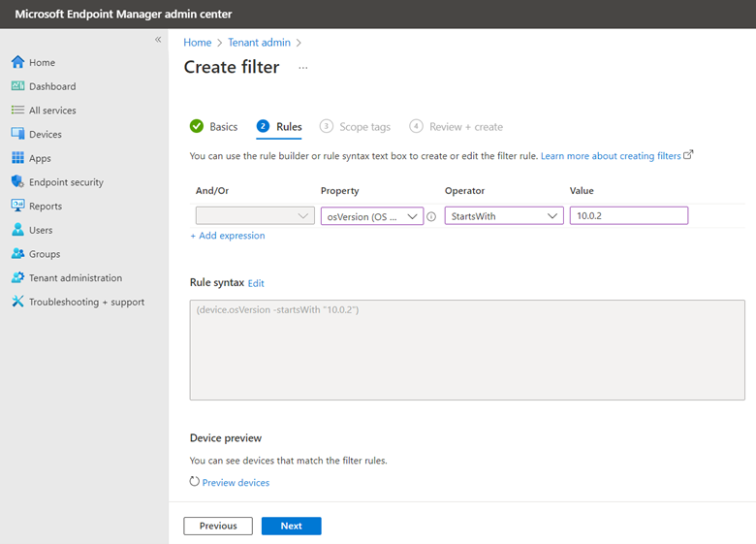Open Apps grid icon in sidebar
This screenshot has height=544, width=756.
[17, 158]
